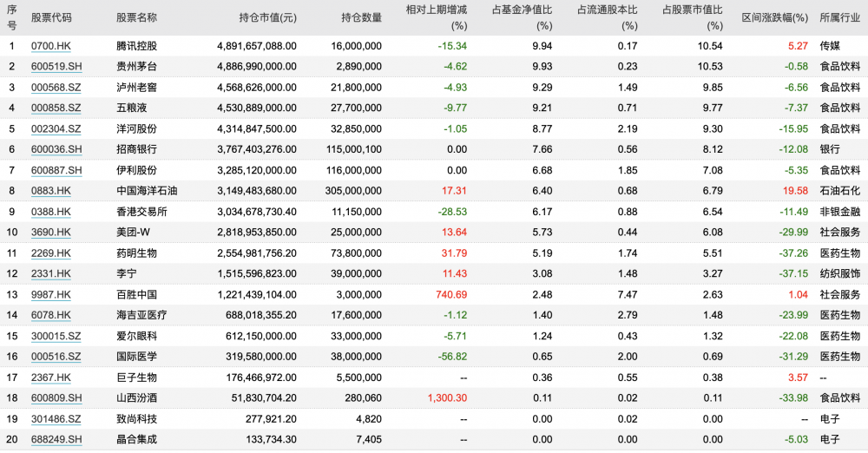The height and width of the screenshot is (453, 868).
Task: Click the 股票名称 column header
Action: coord(137,17)
